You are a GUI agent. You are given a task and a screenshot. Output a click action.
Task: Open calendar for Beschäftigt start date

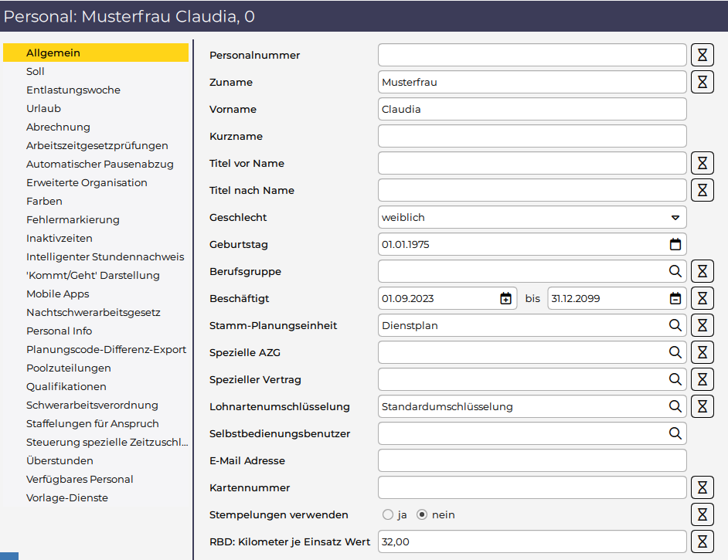(x=506, y=298)
